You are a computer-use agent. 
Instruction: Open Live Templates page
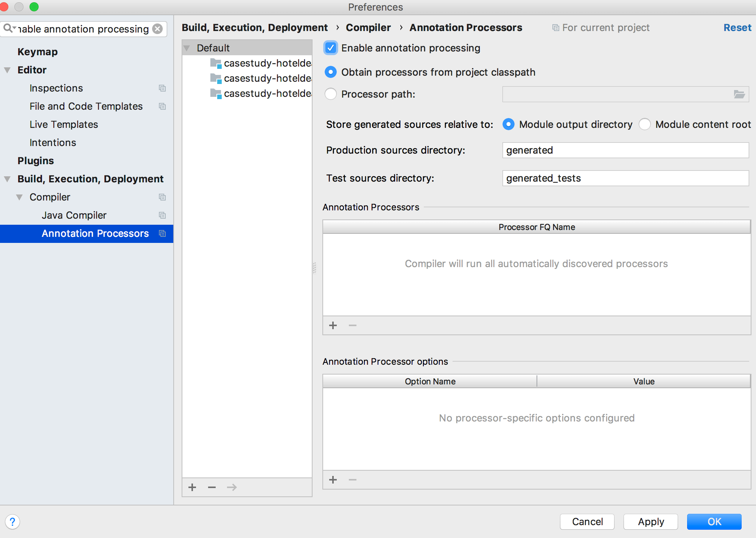64,124
